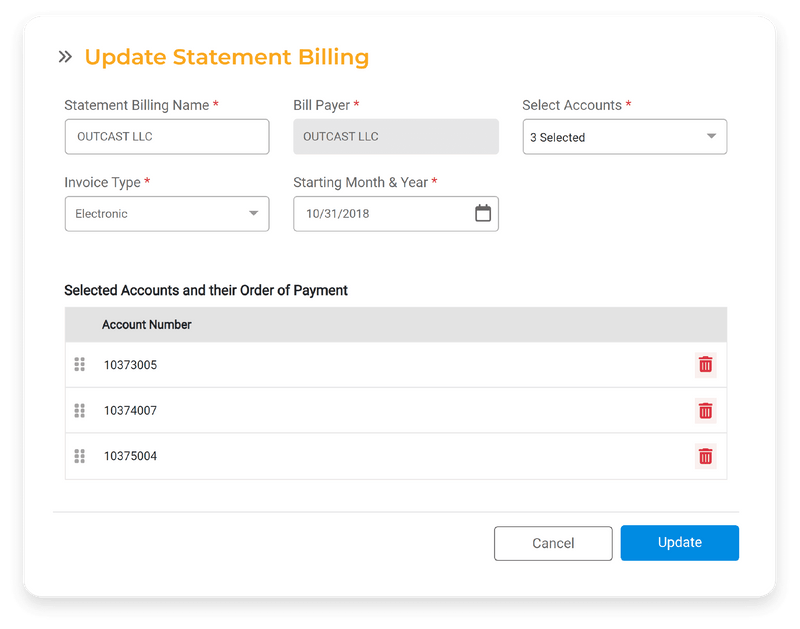Click the Update button

pos(679,543)
